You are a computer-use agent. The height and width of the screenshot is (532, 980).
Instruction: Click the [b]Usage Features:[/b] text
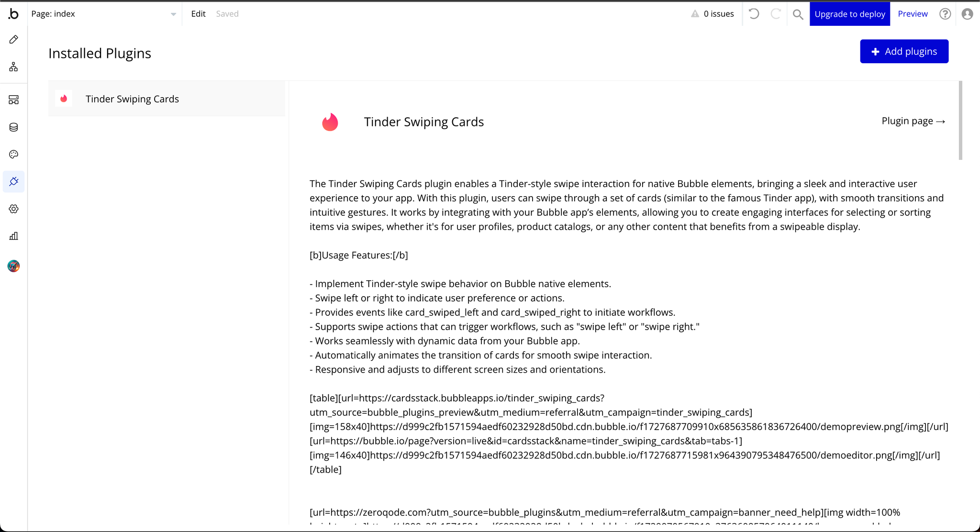tap(359, 255)
